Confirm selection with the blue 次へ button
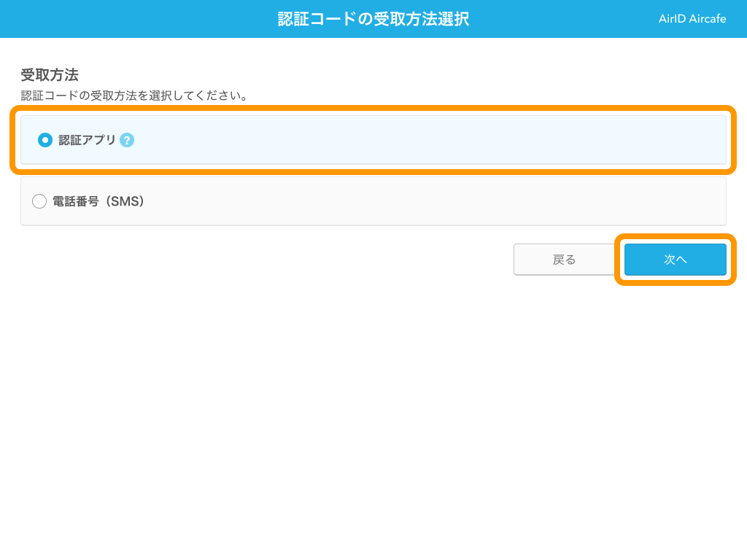 pos(675,259)
